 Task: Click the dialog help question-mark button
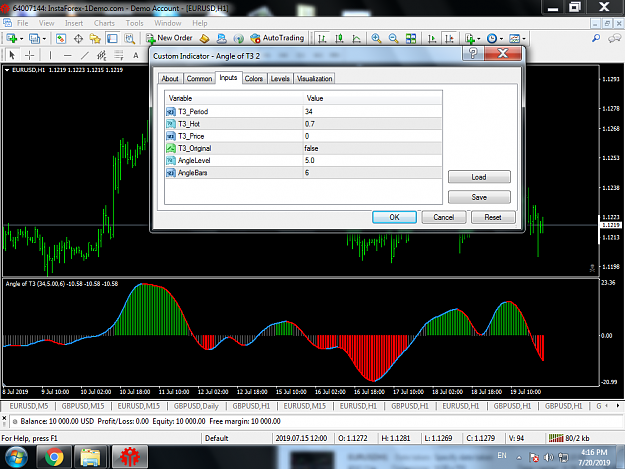tap(473, 53)
